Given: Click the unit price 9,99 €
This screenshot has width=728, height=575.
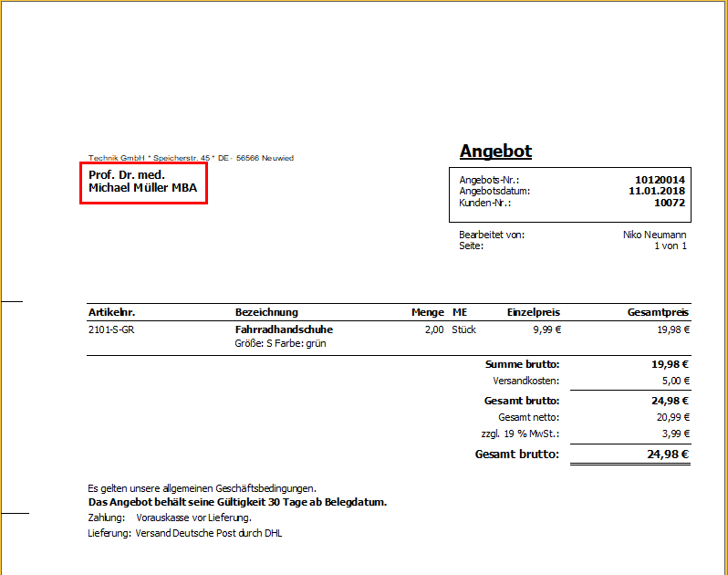Looking at the screenshot, I should [546, 329].
